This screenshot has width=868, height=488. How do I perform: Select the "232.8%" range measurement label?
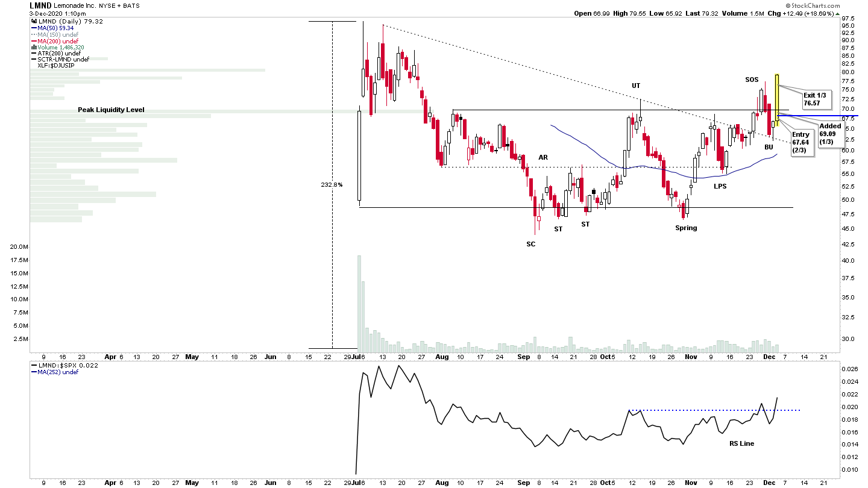pyautogui.click(x=332, y=184)
